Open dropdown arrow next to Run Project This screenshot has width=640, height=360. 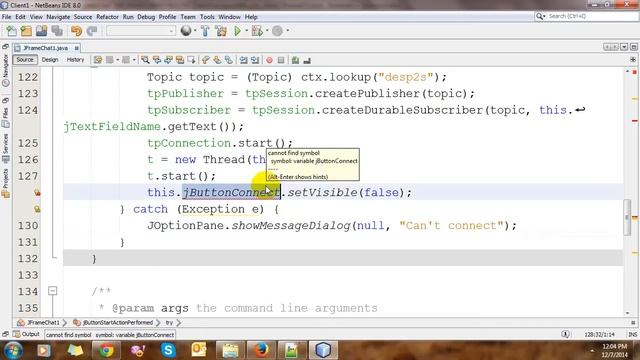coord(247,31)
